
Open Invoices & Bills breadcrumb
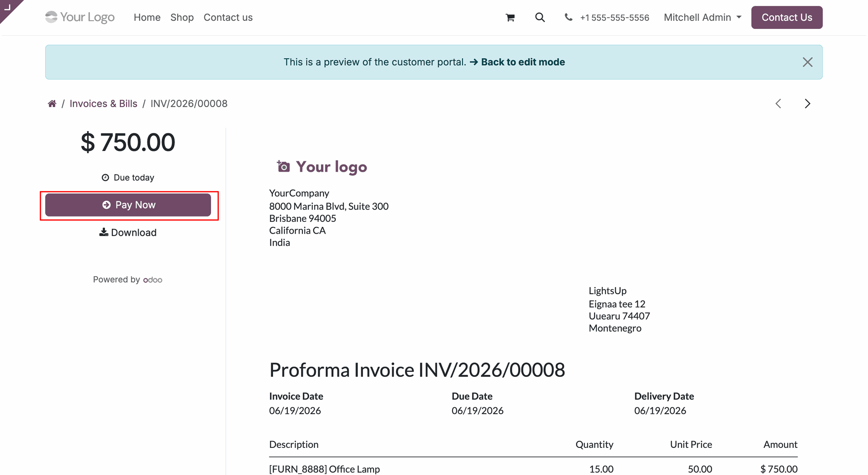tap(104, 103)
